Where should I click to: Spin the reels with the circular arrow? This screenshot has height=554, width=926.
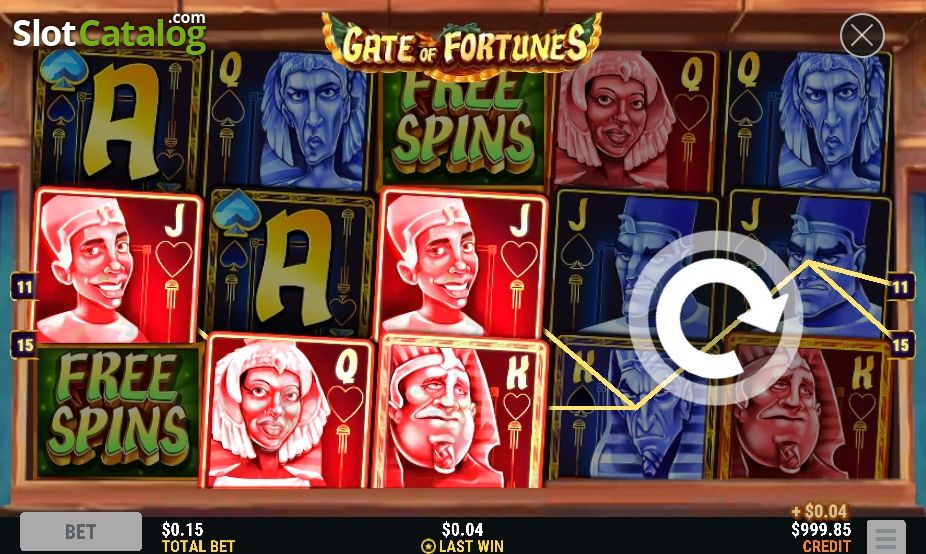tap(715, 318)
